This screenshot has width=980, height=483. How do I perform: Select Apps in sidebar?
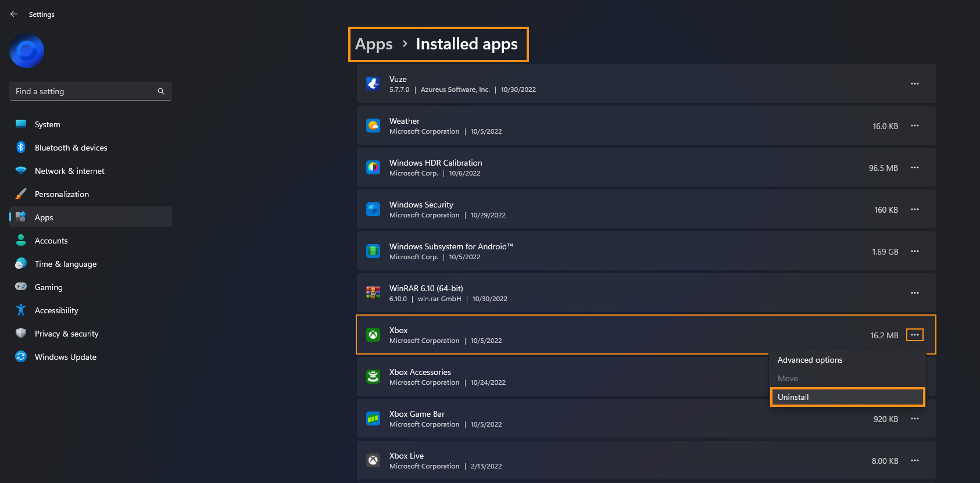click(x=90, y=217)
